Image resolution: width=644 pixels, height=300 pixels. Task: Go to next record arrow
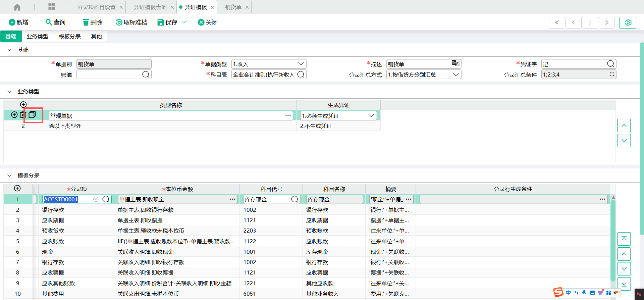tap(590, 22)
